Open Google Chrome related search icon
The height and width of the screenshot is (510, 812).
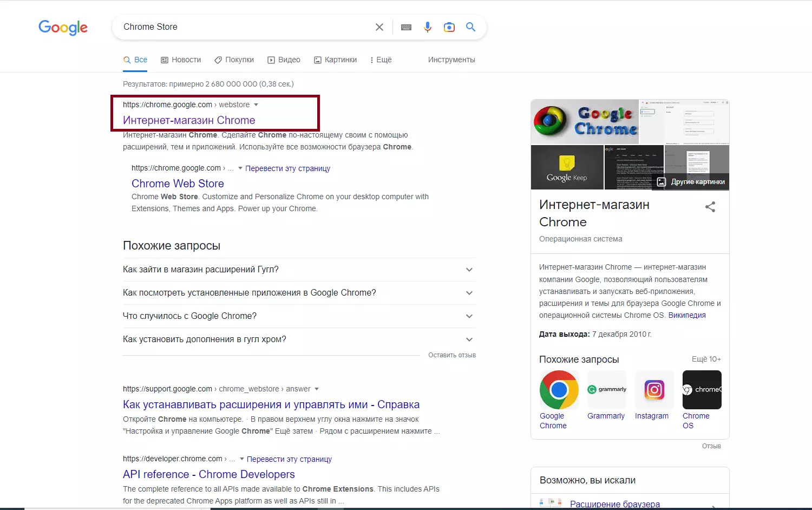tap(559, 390)
